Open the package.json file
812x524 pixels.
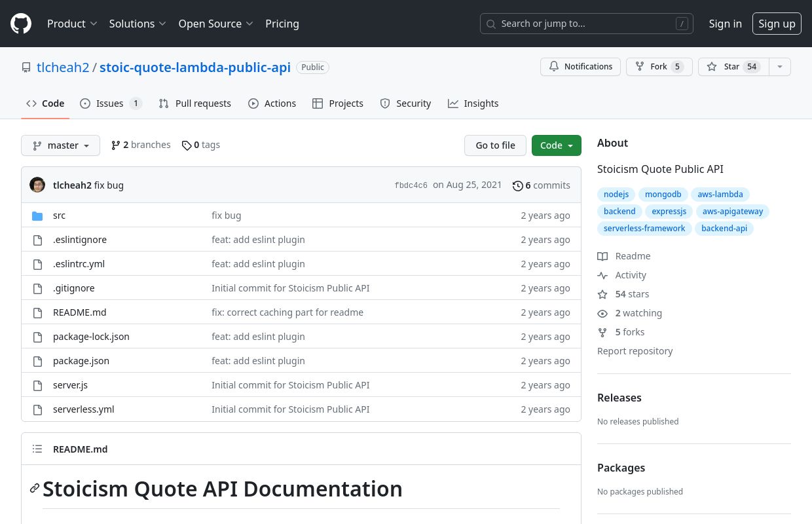tap(81, 361)
